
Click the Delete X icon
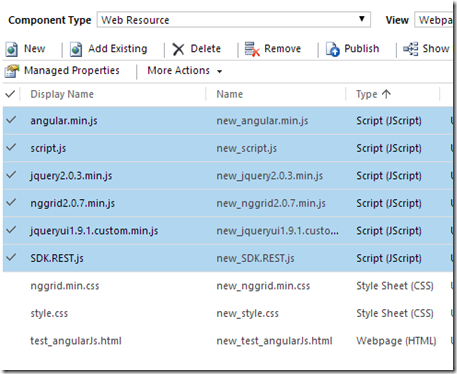point(178,49)
